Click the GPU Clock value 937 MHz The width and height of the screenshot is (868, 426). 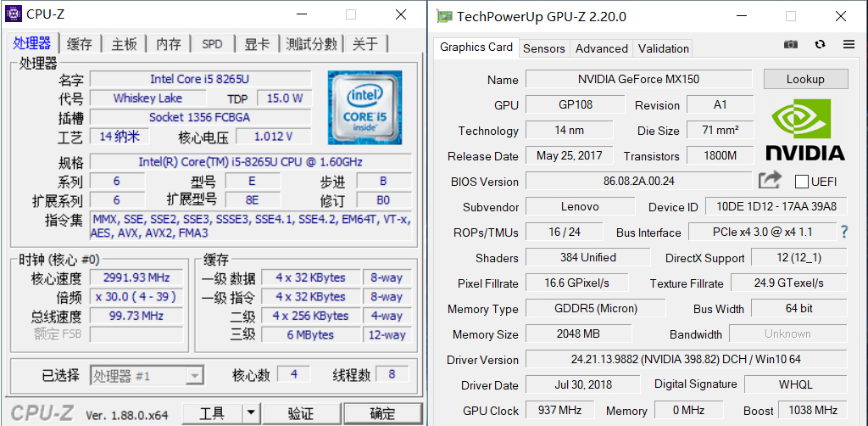559,411
